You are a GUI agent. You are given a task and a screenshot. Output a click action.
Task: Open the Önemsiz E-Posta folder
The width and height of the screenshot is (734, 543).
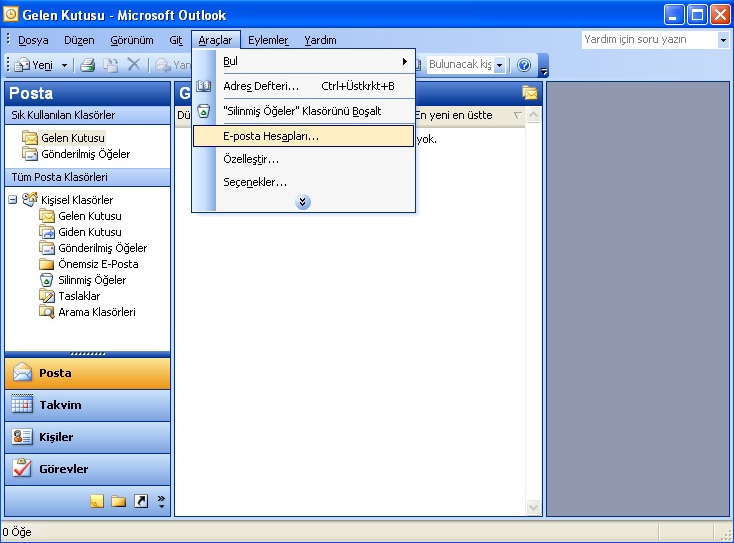98,264
